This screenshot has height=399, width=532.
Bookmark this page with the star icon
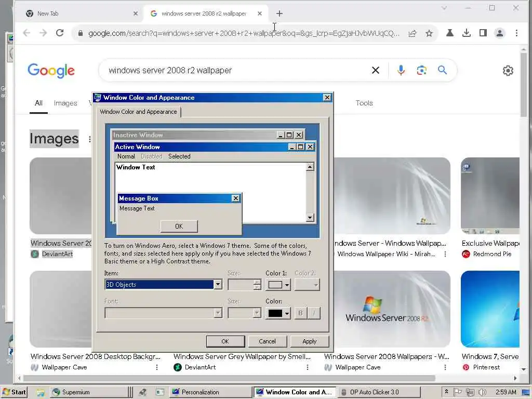pos(429,33)
